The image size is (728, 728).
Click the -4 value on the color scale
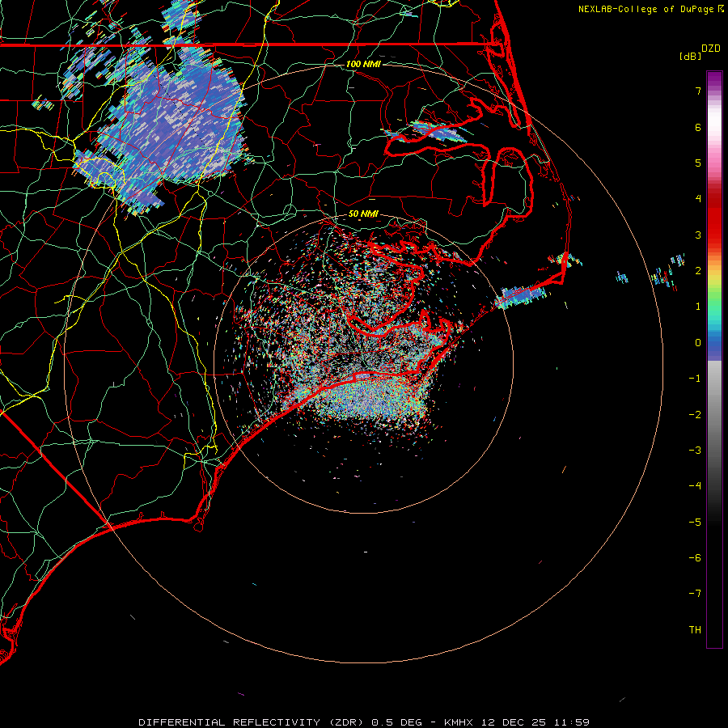click(695, 486)
